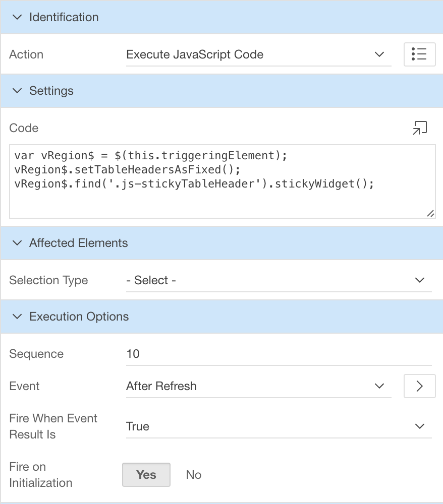
Task: Click the arrow icon beside the Event field
Action: [x=420, y=386]
